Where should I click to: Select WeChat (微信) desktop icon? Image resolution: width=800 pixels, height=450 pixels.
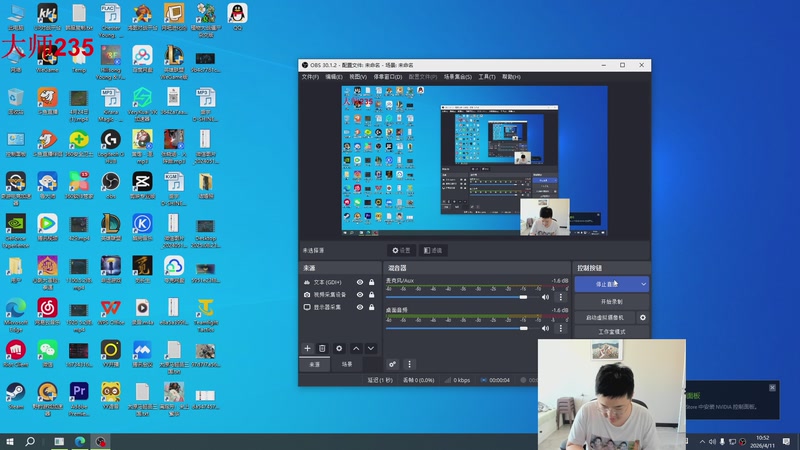point(47,354)
